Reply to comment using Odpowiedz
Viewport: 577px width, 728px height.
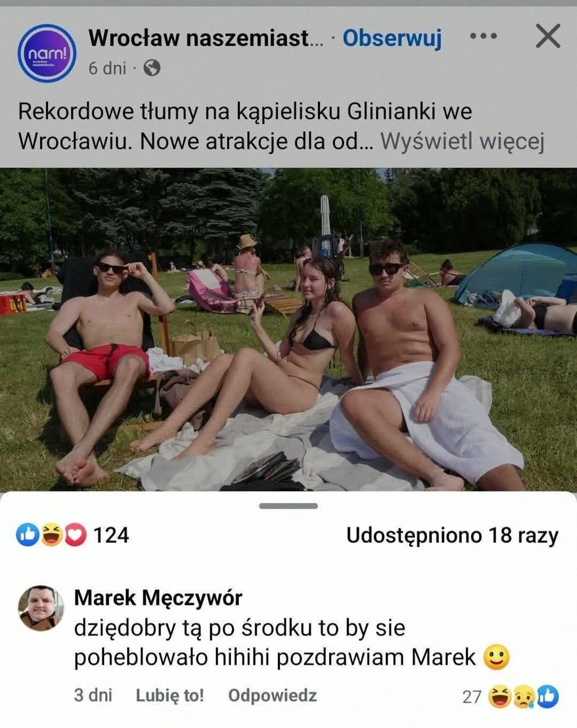[272, 695]
